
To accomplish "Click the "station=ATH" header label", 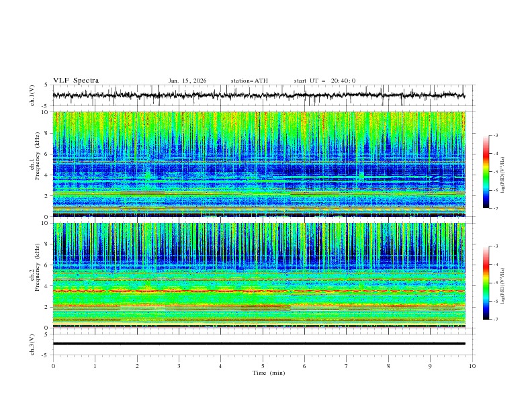I will click(x=249, y=81).
